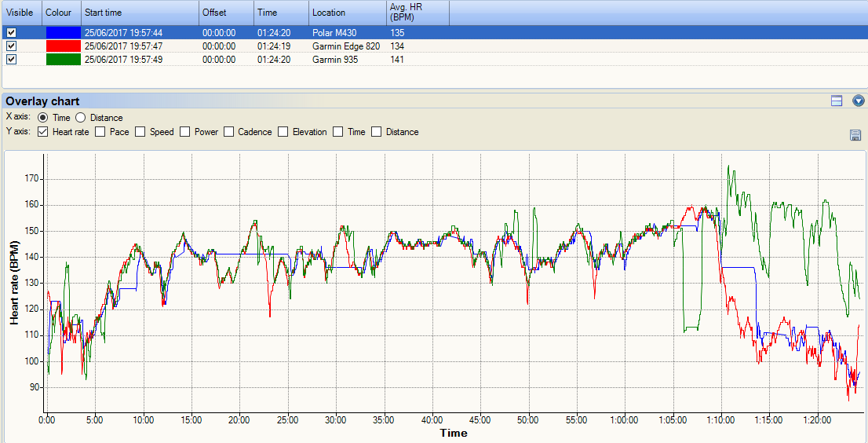Image resolution: width=868 pixels, height=443 pixels.
Task: Sort by the Offset column header
Action: (x=226, y=13)
